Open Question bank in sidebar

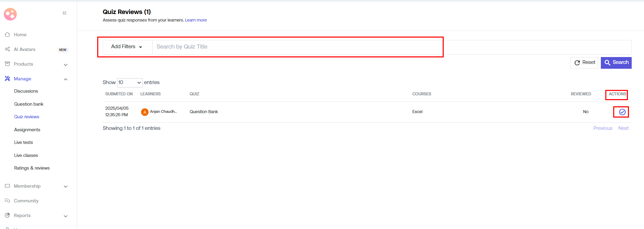click(x=29, y=104)
